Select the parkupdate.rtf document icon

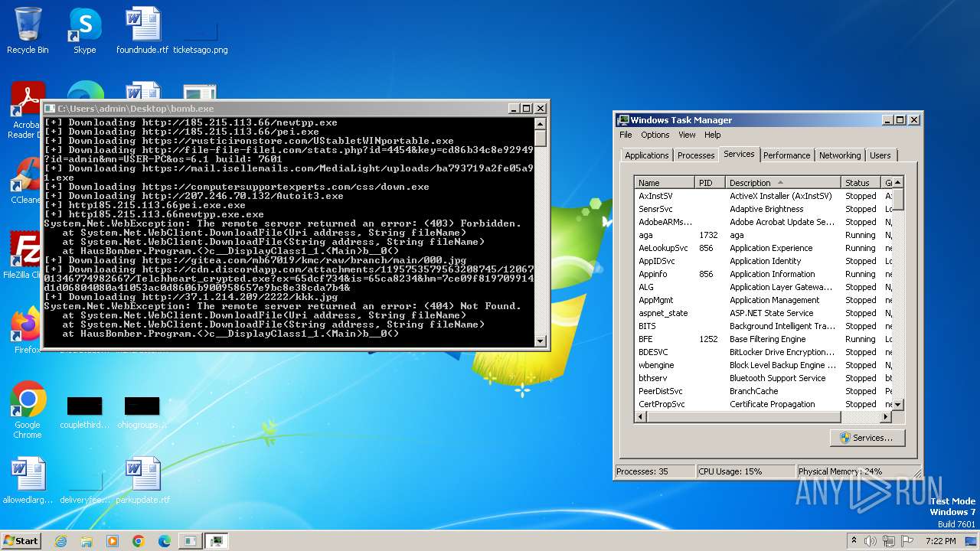coord(142,481)
